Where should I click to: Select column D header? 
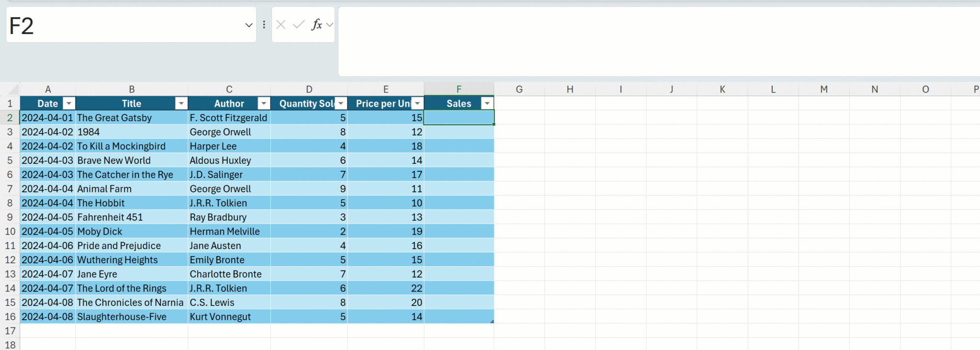[x=309, y=90]
